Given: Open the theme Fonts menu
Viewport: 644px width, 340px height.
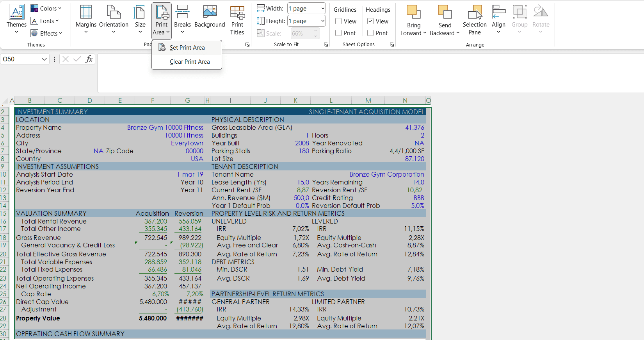Looking at the screenshot, I should click(45, 21).
